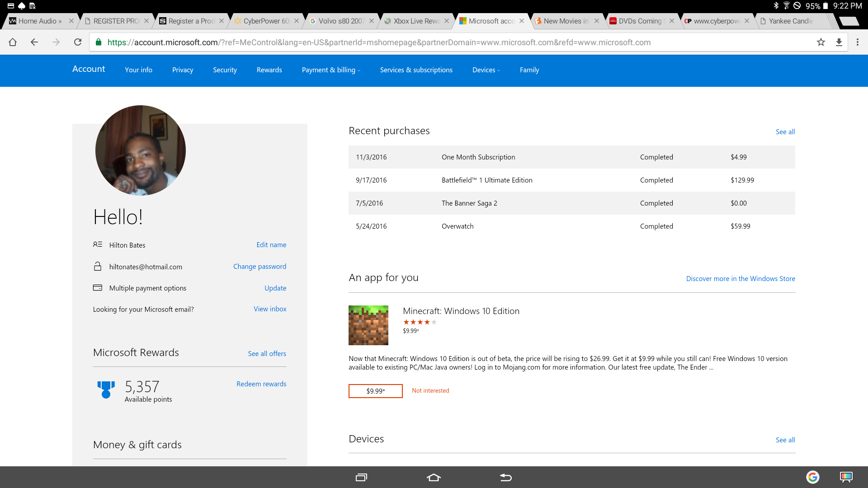Click Redeem rewards link

(x=260, y=383)
